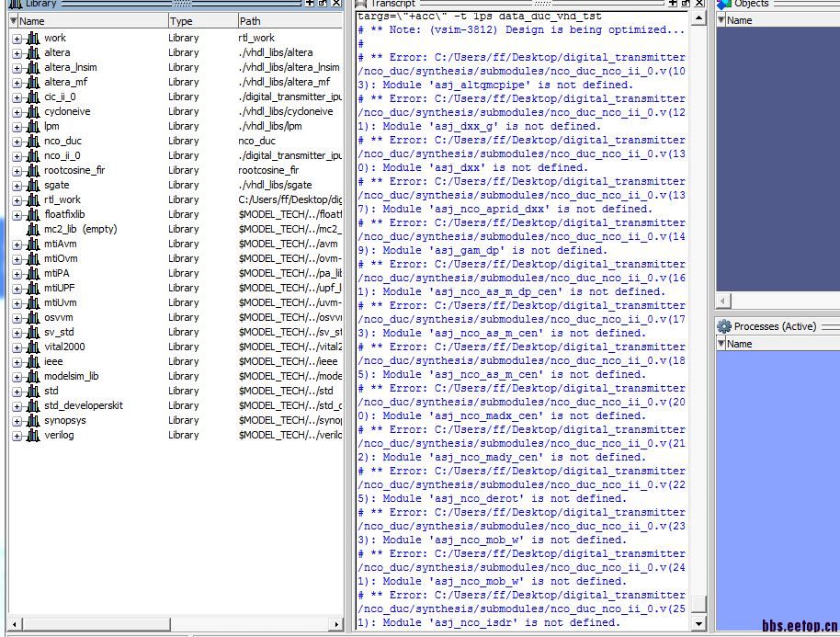Select the modelsim_lib library icon
This screenshot has height=637, width=840.
(x=33, y=377)
